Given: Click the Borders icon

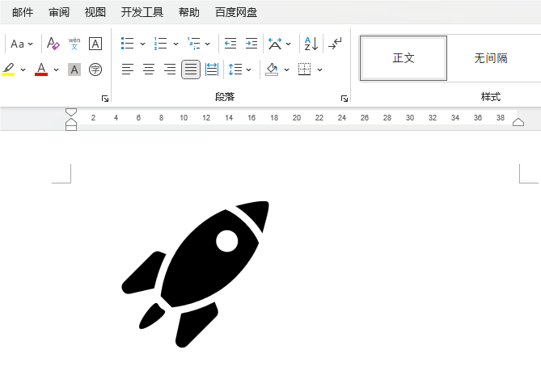Looking at the screenshot, I should click(x=304, y=70).
